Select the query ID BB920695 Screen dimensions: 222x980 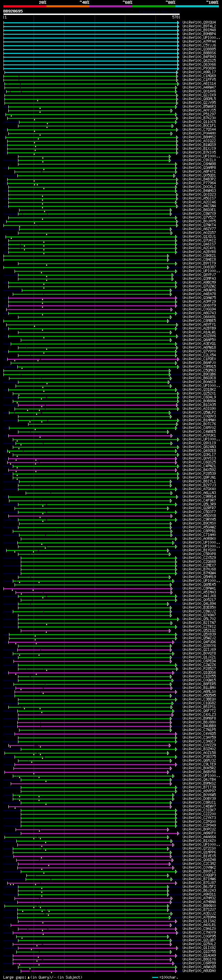pyautogui.click(x=13, y=11)
